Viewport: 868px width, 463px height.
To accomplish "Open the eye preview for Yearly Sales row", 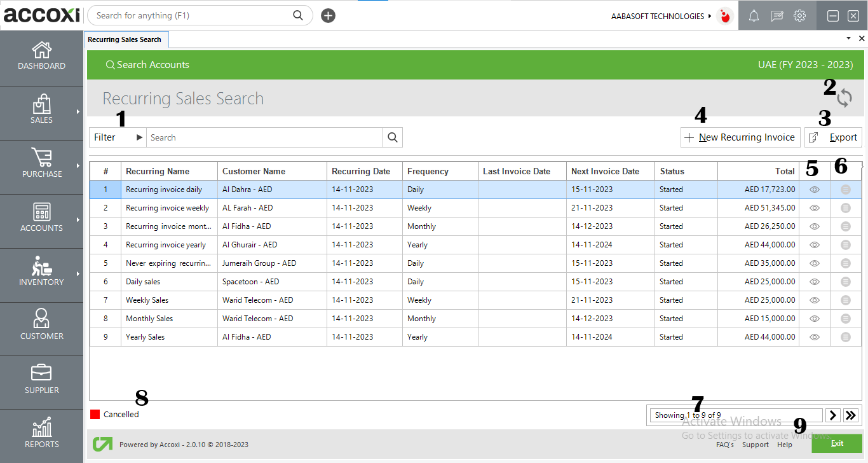I will point(814,336).
